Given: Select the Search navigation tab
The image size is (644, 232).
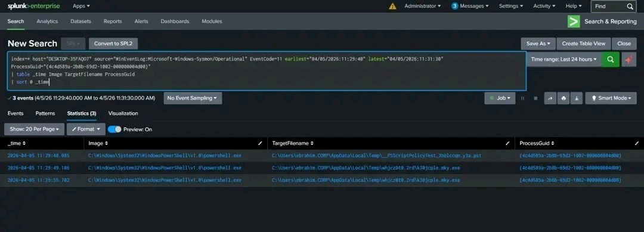Looking at the screenshot, I should 16,21.
